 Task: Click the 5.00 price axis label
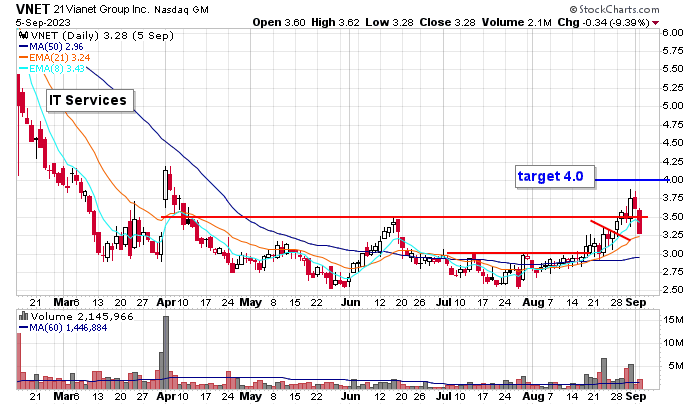pos(673,106)
